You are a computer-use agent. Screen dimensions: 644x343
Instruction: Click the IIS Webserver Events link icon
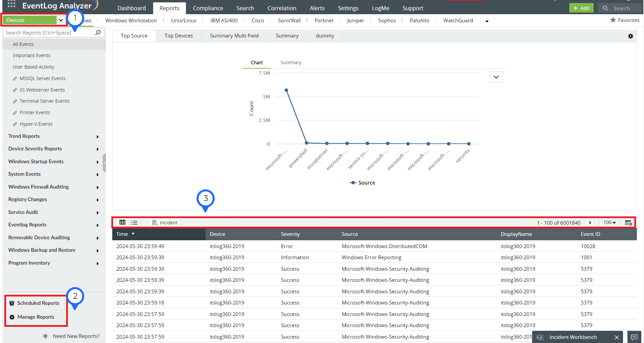pyautogui.click(x=15, y=90)
